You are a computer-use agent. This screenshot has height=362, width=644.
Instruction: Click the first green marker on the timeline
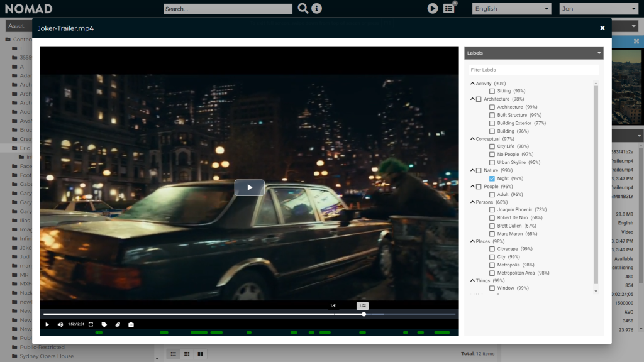(99, 332)
